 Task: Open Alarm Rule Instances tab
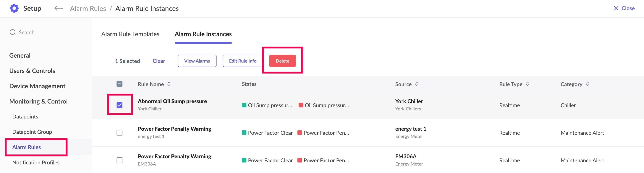click(x=203, y=34)
